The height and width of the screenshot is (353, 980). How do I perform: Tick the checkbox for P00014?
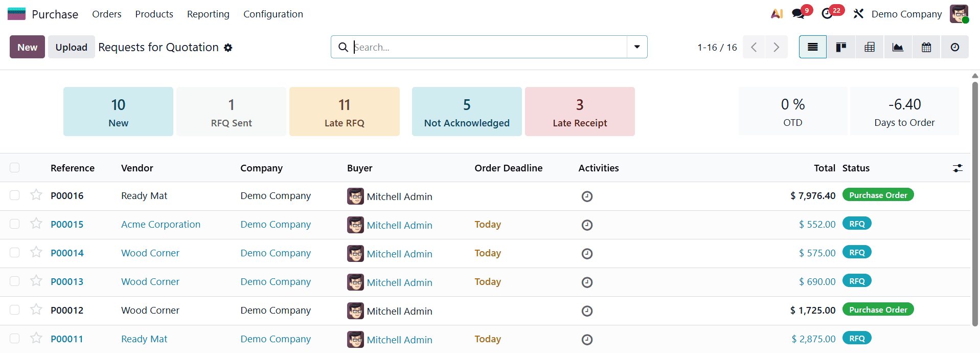(14, 253)
